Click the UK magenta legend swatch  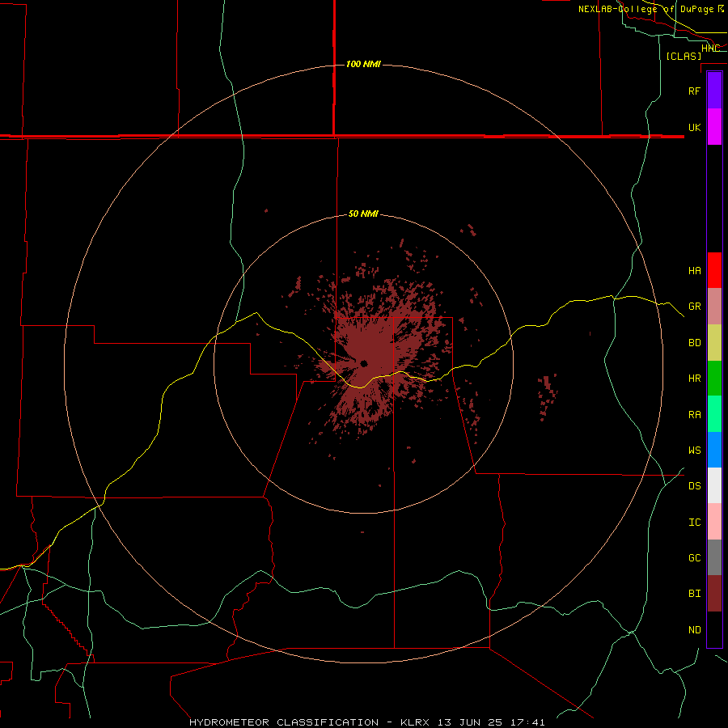coord(714,127)
